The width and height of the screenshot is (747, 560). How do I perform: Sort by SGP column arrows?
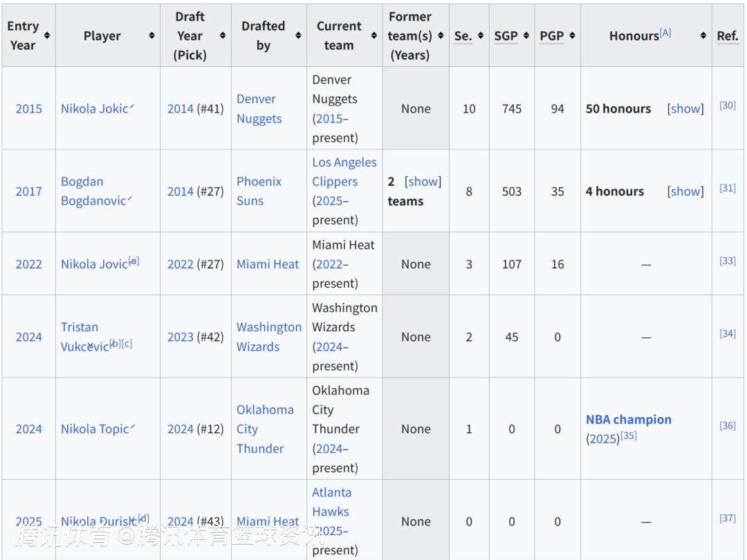pos(526,35)
